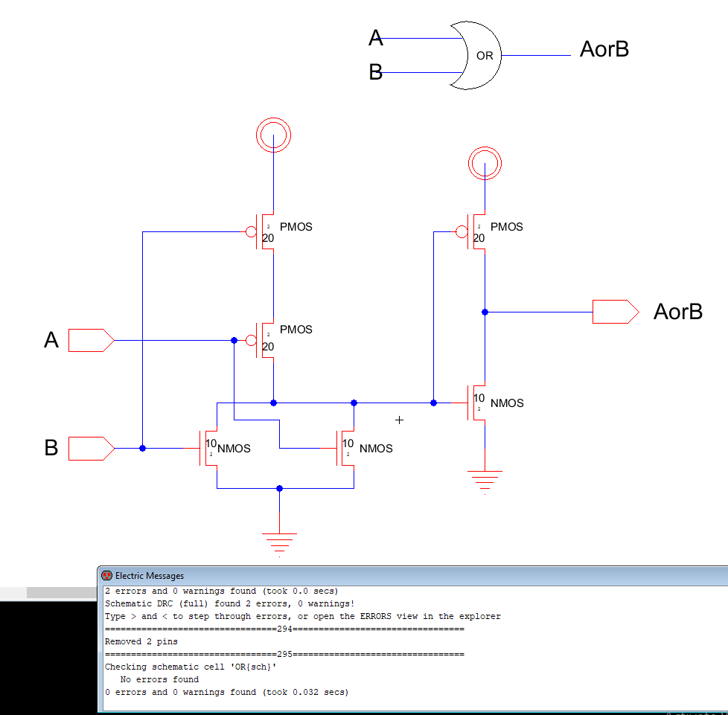Click the 'NMOS' label of the B-gated transistor
The height and width of the screenshot is (715, 728).
point(234,448)
